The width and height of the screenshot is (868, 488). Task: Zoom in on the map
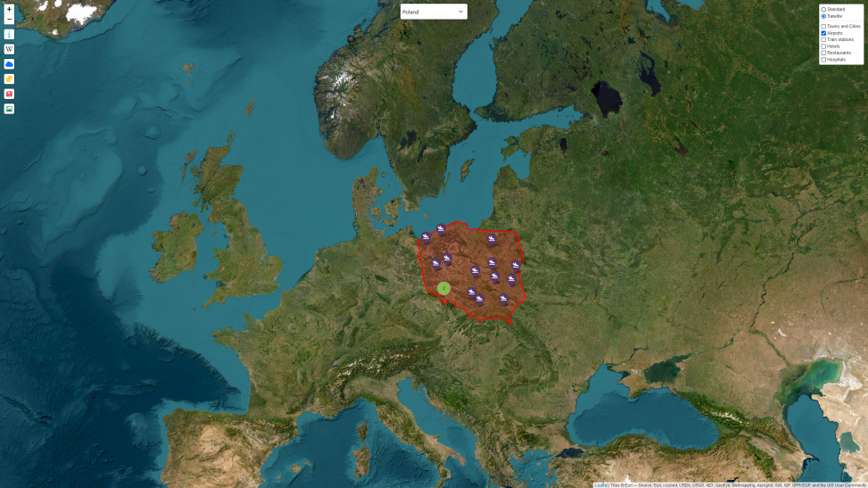[9, 9]
